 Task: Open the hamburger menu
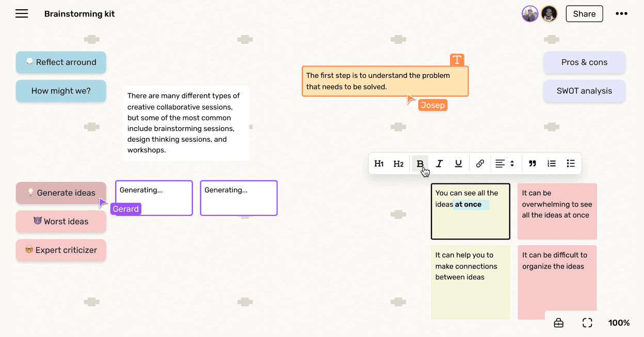[22, 14]
